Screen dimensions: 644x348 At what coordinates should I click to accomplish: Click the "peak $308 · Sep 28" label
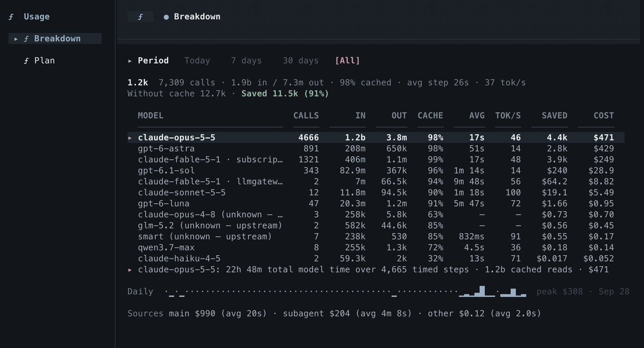coord(583,292)
